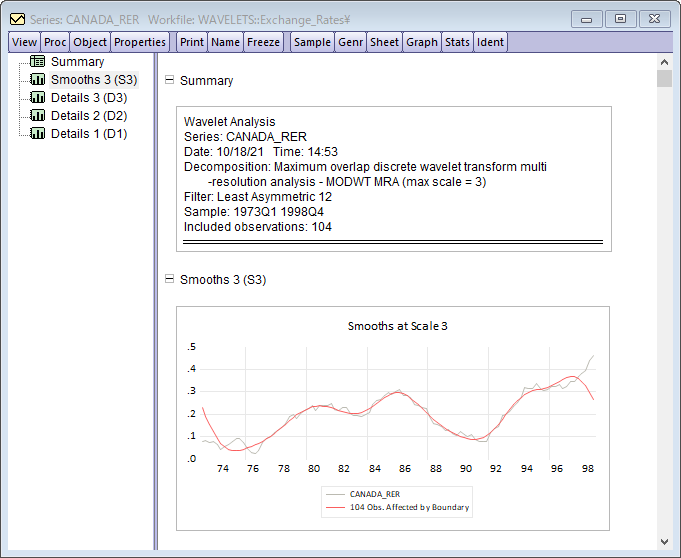Click the Summary section heading
Image resolution: width=681 pixels, height=558 pixels.
(206, 81)
